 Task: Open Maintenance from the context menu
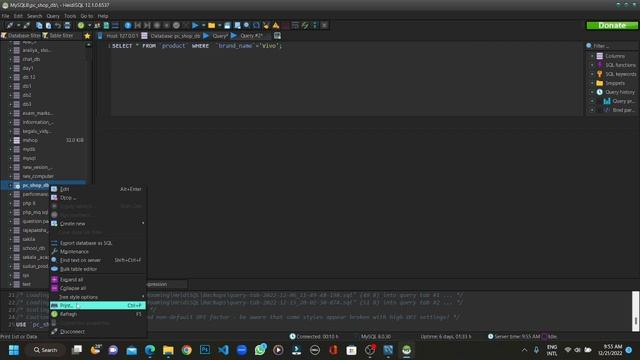click(98, 251)
